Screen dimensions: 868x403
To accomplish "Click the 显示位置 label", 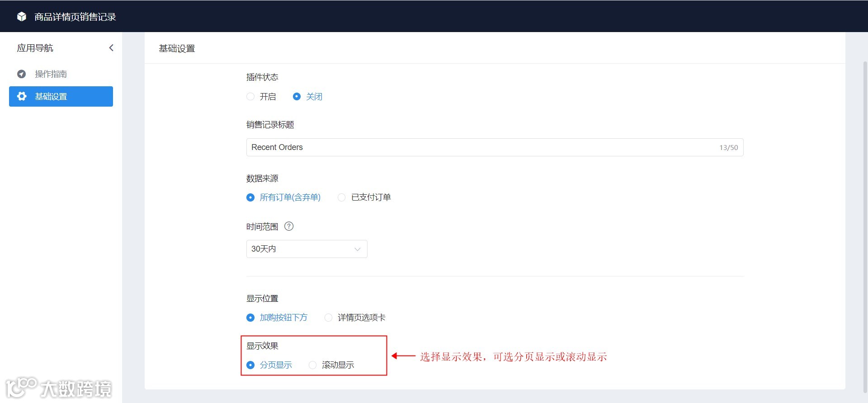I will pos(262,299).
